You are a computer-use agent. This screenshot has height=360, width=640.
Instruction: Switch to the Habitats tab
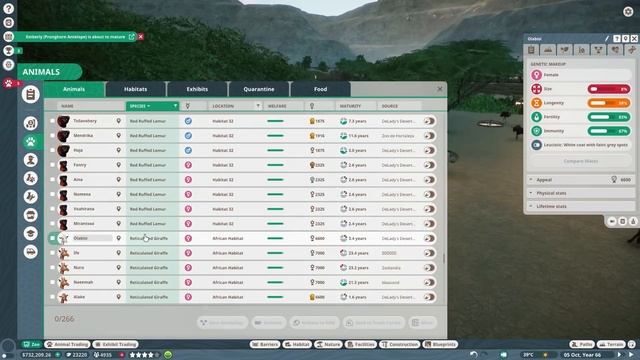(136, 89)
